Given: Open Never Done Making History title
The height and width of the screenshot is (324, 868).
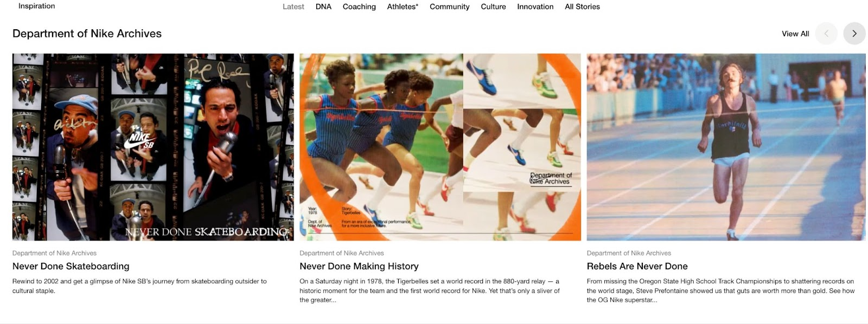Looking at the screenshot, I should 359,266.
